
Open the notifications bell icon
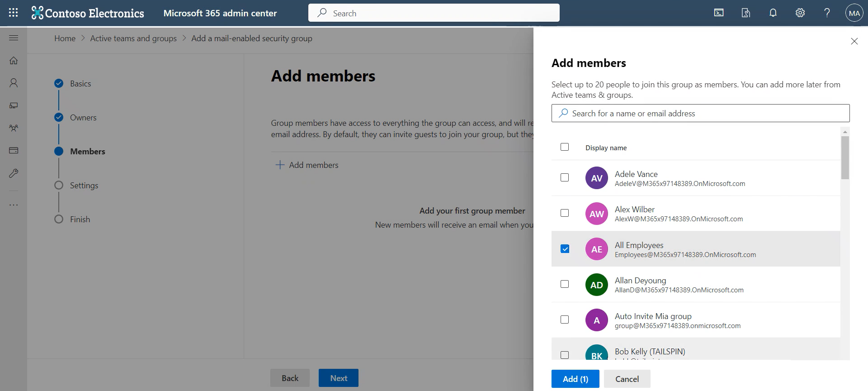point(773,13)
